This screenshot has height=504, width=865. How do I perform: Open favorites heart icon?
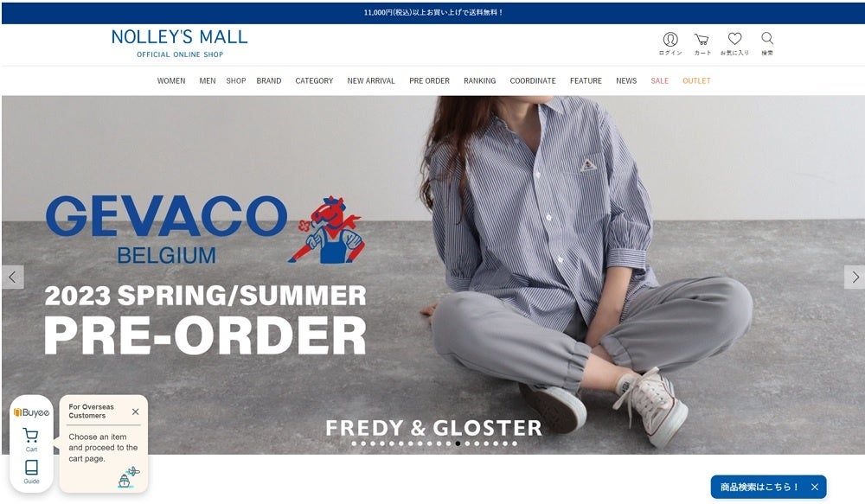pos(734,43)
